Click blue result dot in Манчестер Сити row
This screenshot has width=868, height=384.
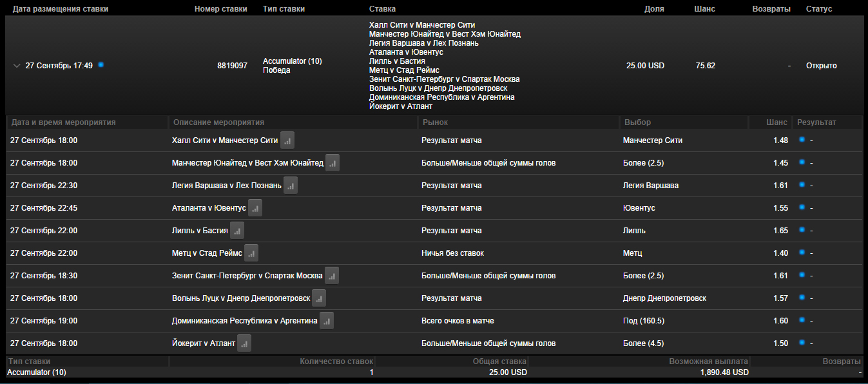click(802, 140)
